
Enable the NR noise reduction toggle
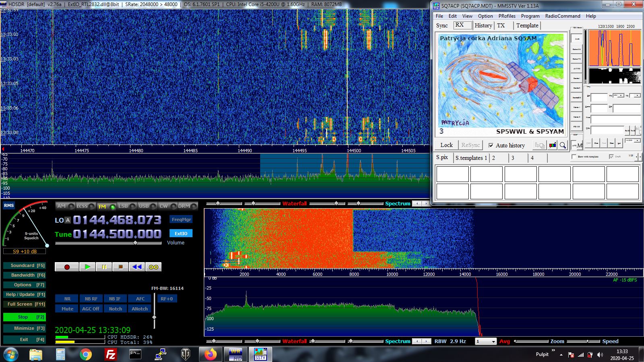pyautogui.click(x=67, y=299)
